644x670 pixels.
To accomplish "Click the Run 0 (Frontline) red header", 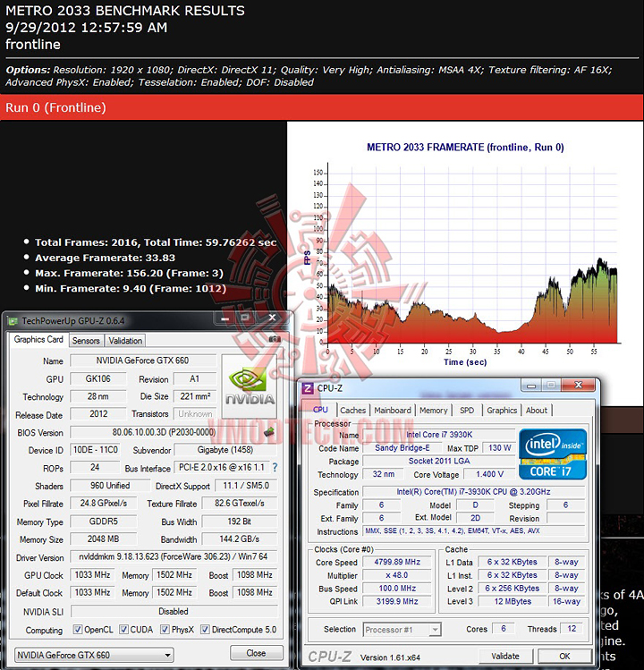I will click(321, 107).
